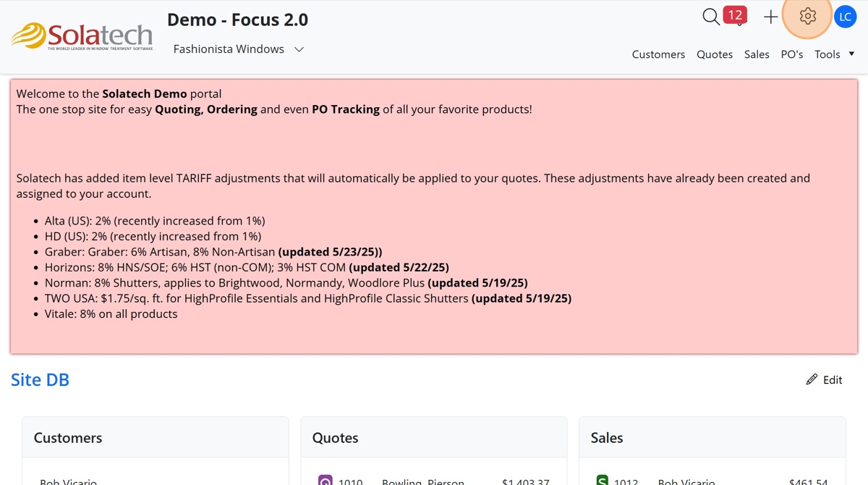Select the Quotes card heading
Image resolution: width=868 pixels, height=485 pixels.
335,438
